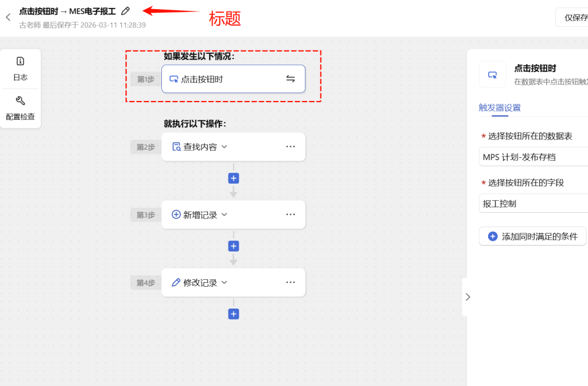588x386 pixels.
Task: Click the 第3步 step label
Action: click(145, 215)
